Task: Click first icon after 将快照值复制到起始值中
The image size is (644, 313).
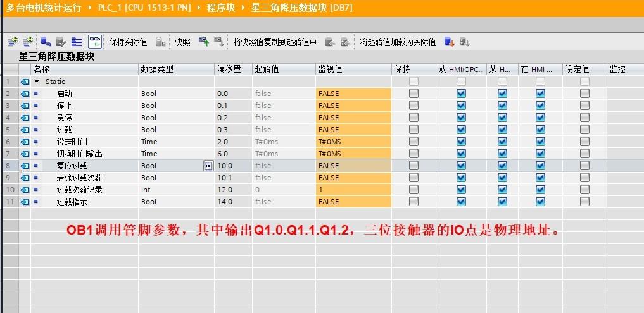Action: click(x=330, y=42)
